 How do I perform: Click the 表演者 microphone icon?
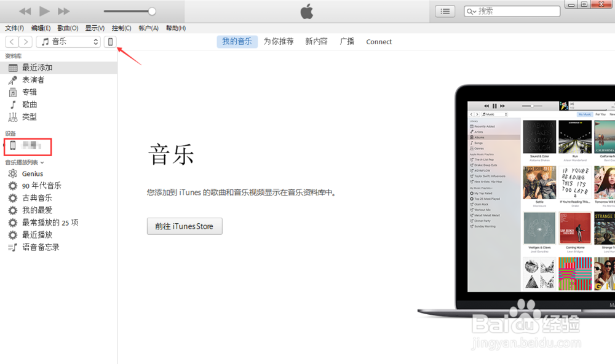pos(13,80)
